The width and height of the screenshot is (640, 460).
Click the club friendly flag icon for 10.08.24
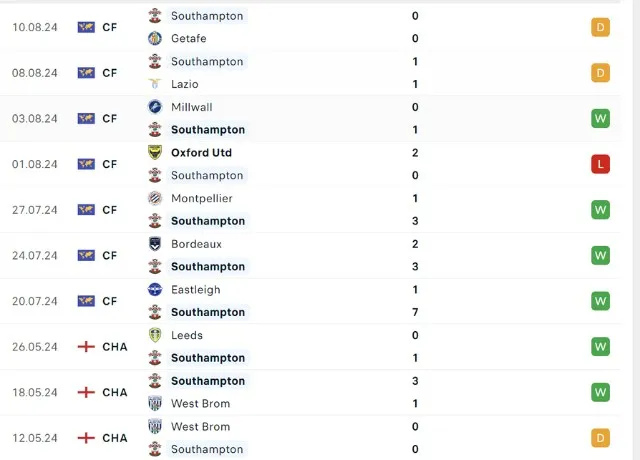tap(86, 27)
